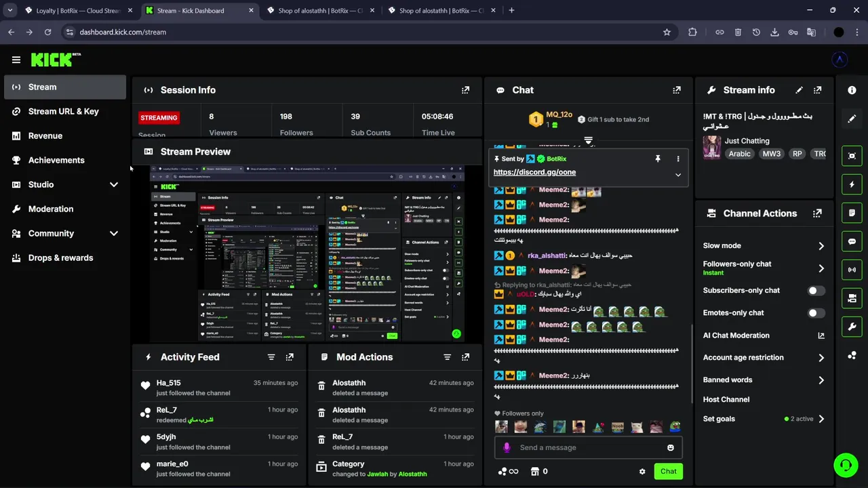Open Account age restriction chevron
Image resolution: width=868 pixels, height=488 pixels.
[x=821, y=358]
